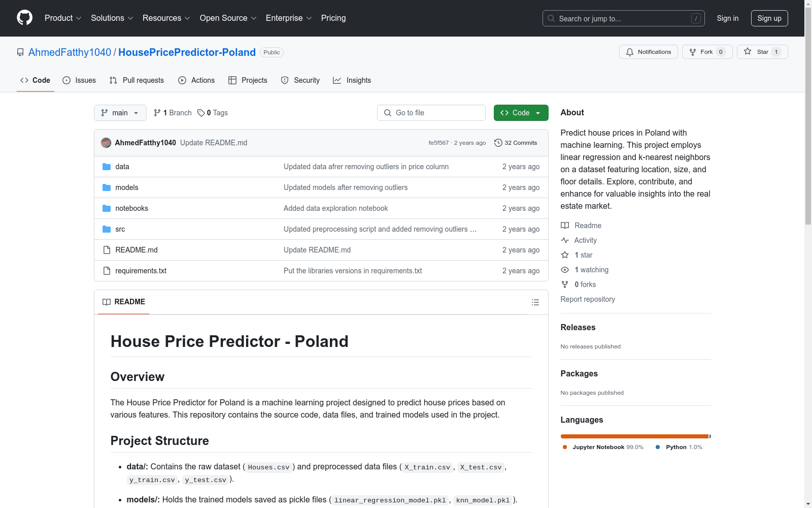Focus the Go to file input
Screen dimensions: 812x508
pos(431,113)
